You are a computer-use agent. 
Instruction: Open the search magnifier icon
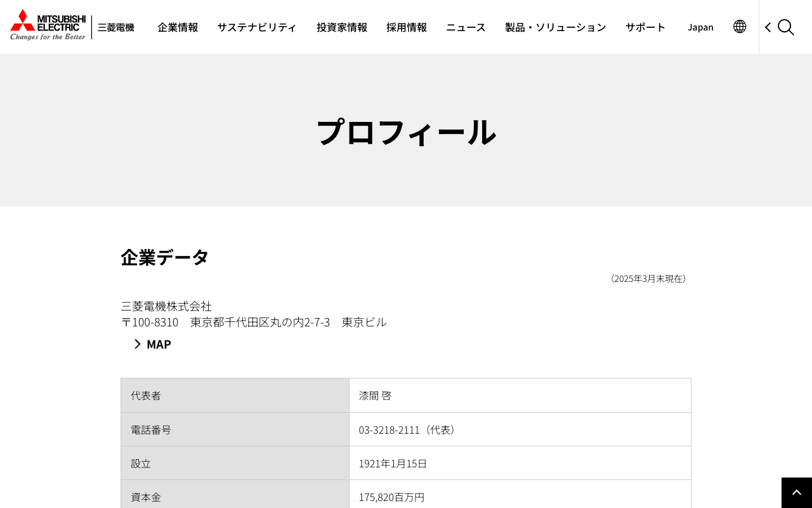(786, 27)
